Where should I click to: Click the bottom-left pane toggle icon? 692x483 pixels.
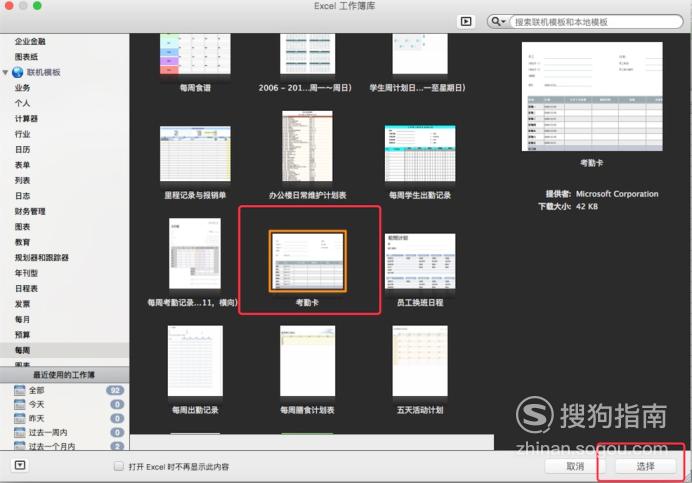point(20,465)
